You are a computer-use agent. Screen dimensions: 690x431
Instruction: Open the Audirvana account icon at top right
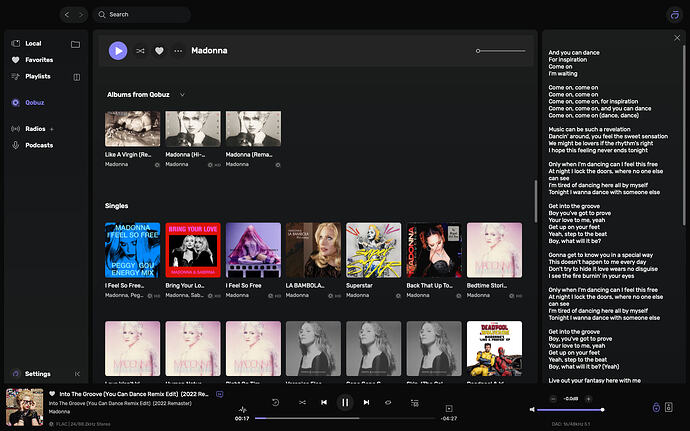coord(675,15)
